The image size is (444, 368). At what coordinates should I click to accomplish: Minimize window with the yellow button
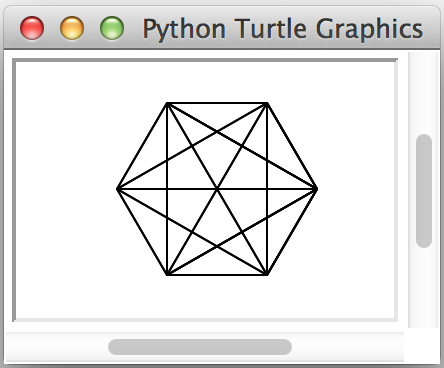point(72,28)
